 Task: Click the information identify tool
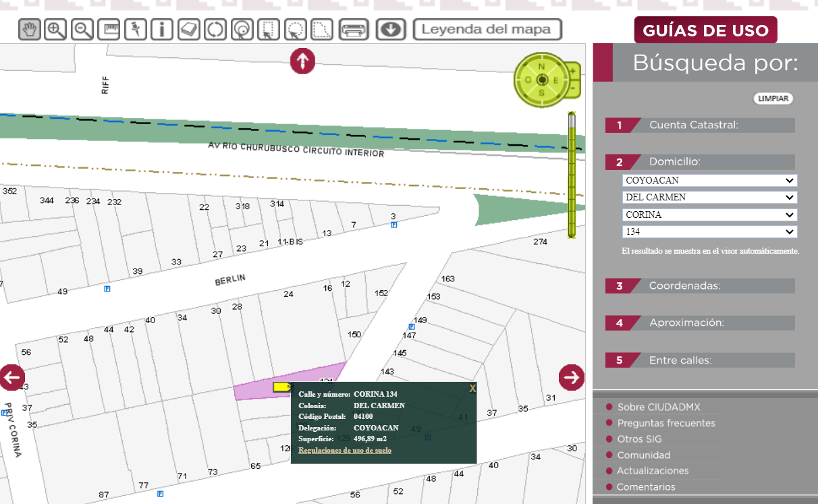point(162,30)
